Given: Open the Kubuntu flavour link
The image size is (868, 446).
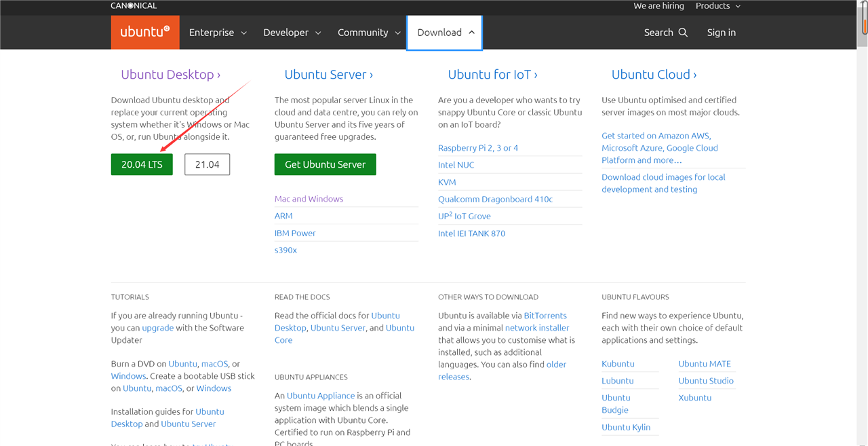Looking at the screenshot, I should [618, 364].
